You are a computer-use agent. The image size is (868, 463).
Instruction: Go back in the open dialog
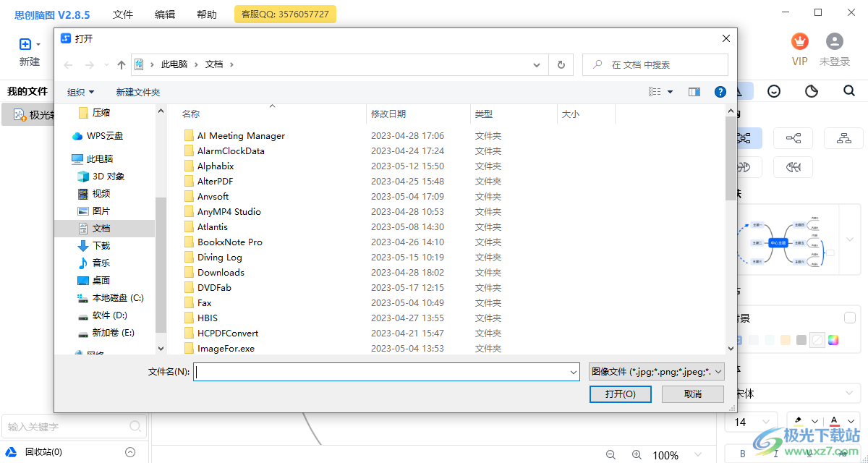tap(69, 64)
